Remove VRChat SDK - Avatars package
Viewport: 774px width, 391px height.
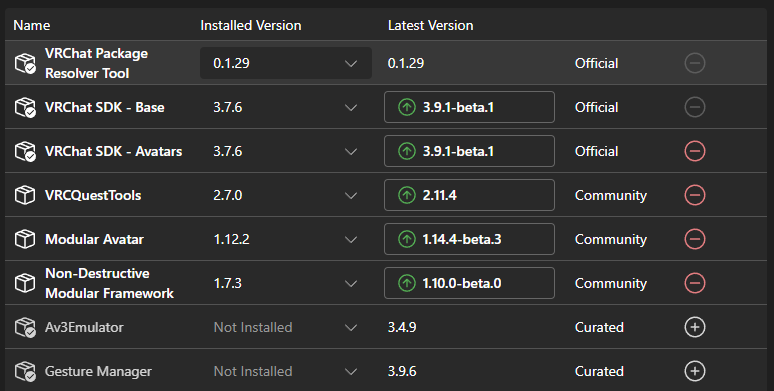tap(695, 151)
